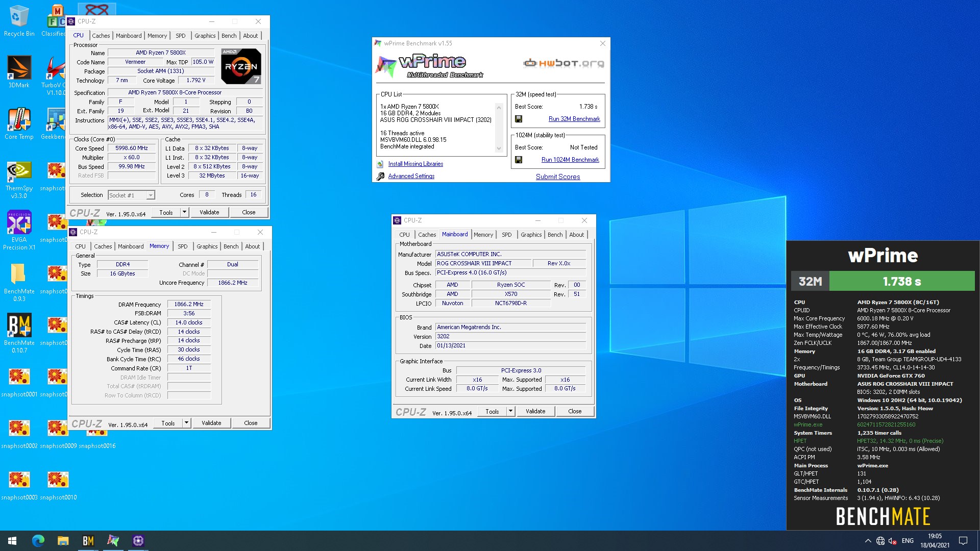Image resolution: width=980 pixels, height=551 pixels.
Task: Switch to CPU-Z in the taskbar
Action: pyautogui.click(x=138, y=541)
